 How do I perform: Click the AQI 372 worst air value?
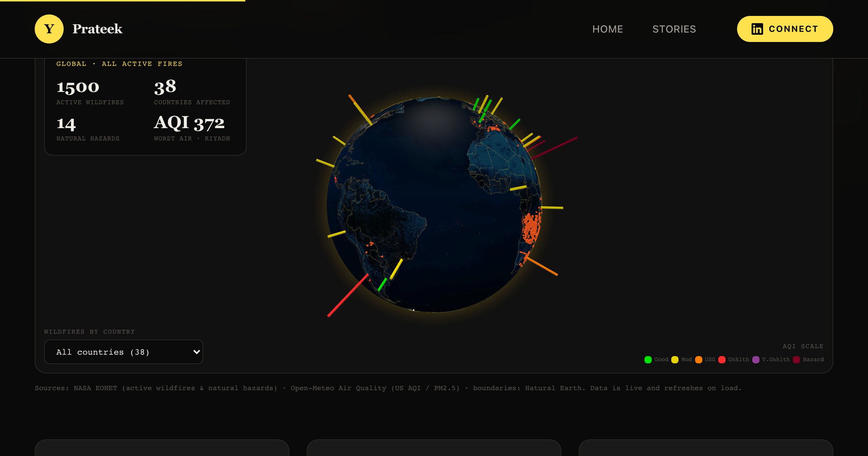(189, 123)
